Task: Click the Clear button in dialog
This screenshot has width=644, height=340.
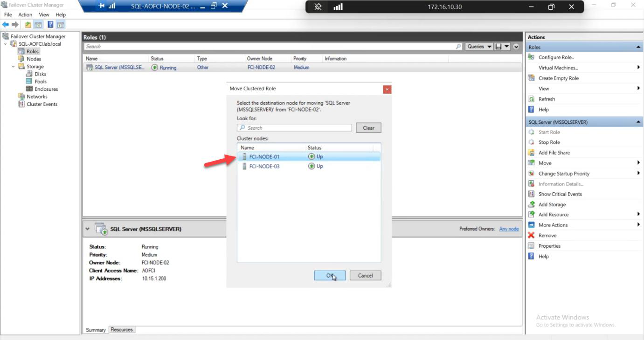Action: tap(368, 128)
